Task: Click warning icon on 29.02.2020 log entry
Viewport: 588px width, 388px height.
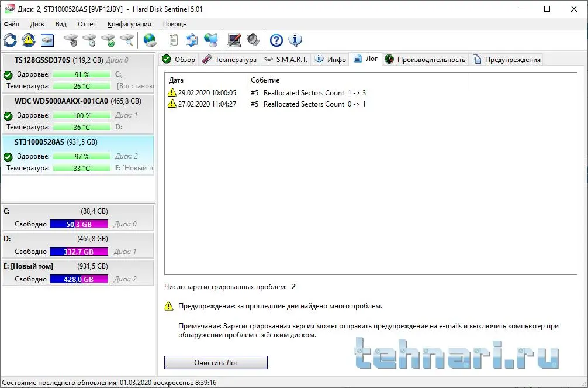Action: tap(172, 92)
